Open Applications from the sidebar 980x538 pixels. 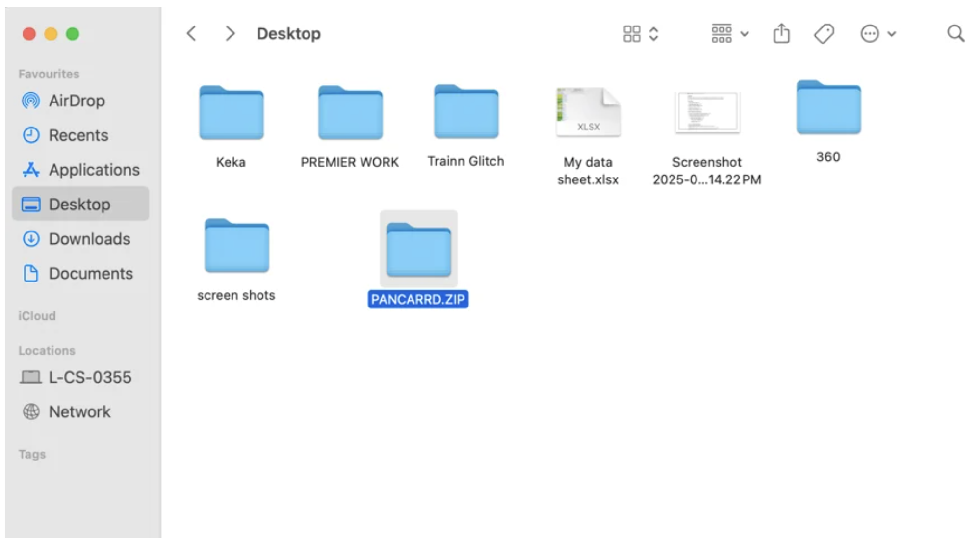click(94, 170)
